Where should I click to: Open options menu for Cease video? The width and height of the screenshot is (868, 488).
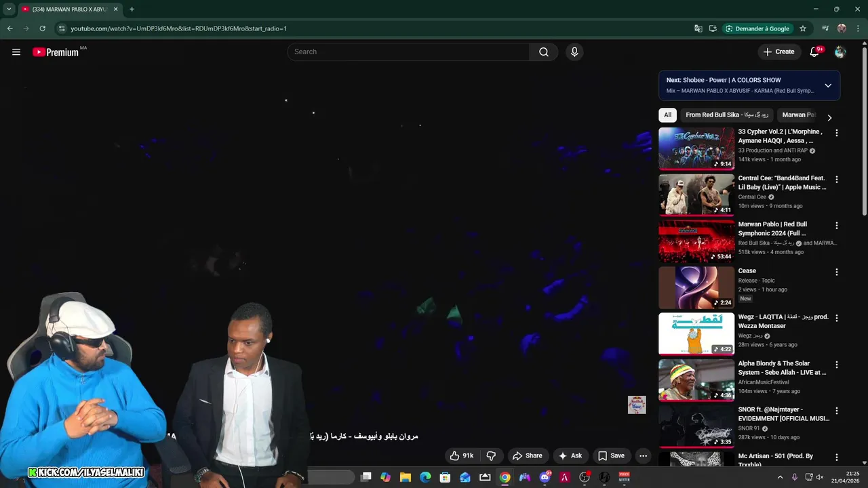(836, 272)
